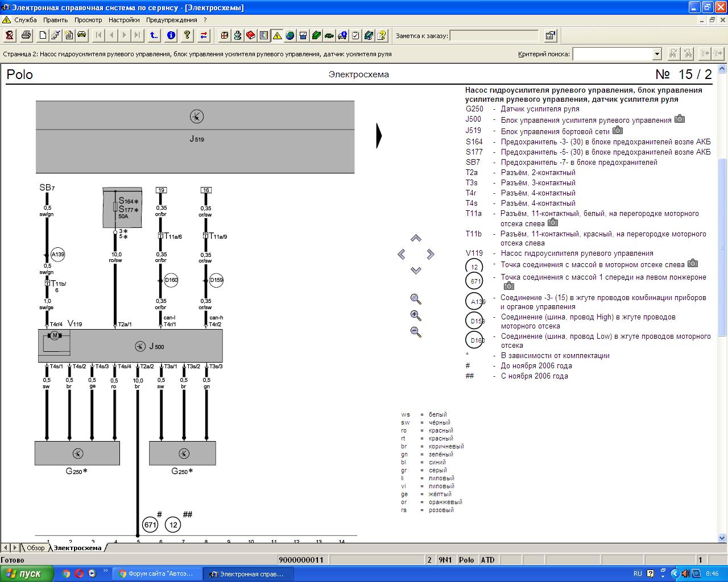Click the document with question mark icon

coord(382,36)
